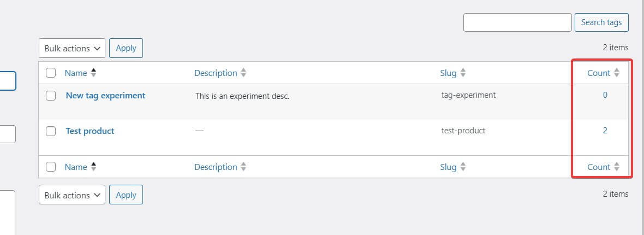This screenshot has height=235, width=644.
Task: Open the top Bulk actions dropdown
Action: point(72,48)
